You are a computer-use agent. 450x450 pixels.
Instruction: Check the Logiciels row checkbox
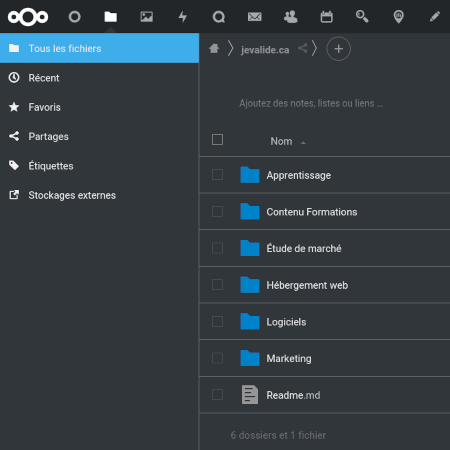click(217, 321)
